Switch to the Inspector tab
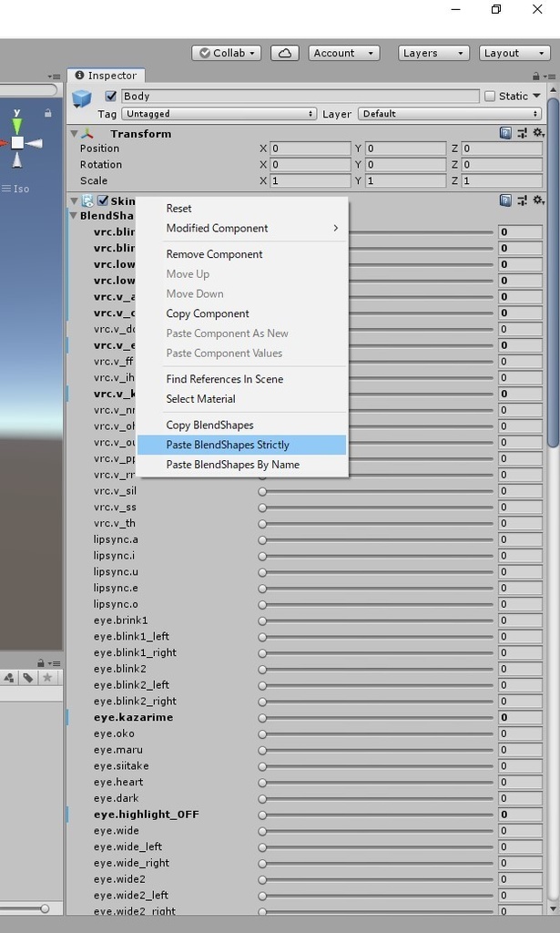 click(107, 76)
